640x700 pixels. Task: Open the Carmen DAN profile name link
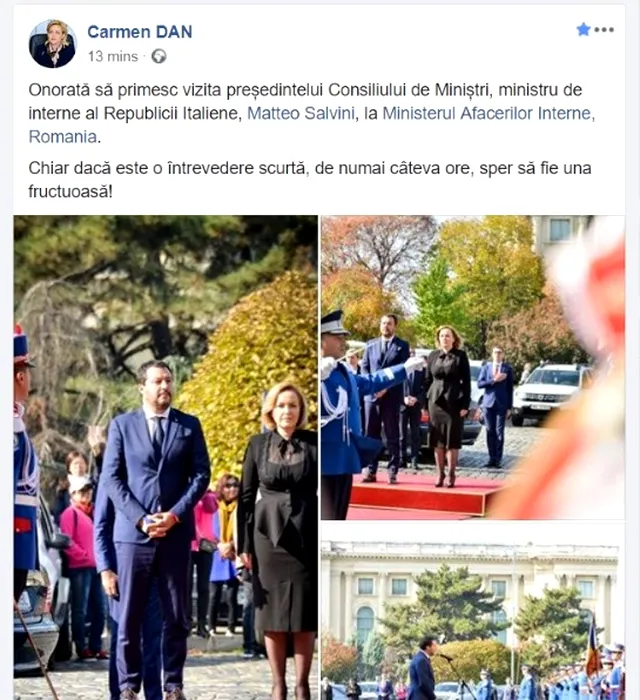140,32
